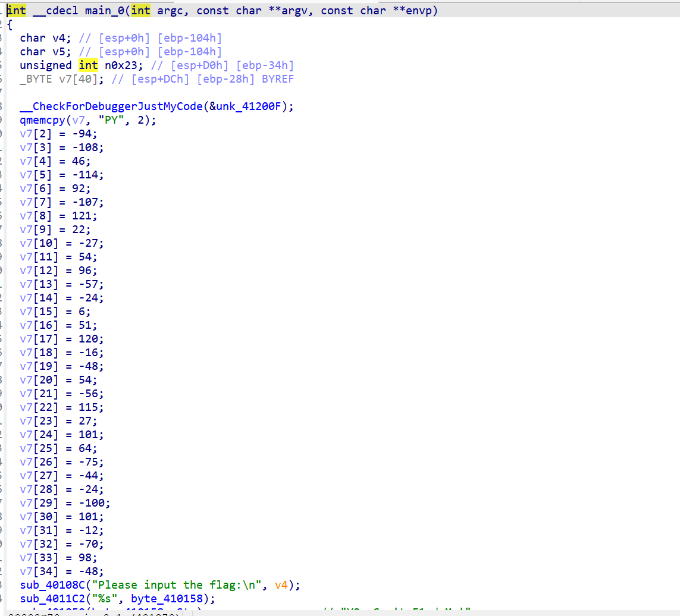680x616 pixels.
Task: Select the v7[10] = -27 line
Action: [x=62, y=243]
